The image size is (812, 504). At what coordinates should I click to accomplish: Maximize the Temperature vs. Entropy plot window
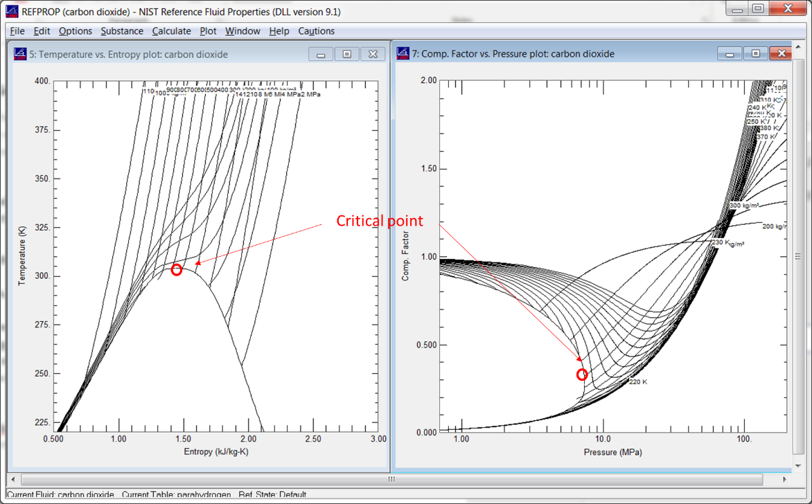[x=347, y=54]
